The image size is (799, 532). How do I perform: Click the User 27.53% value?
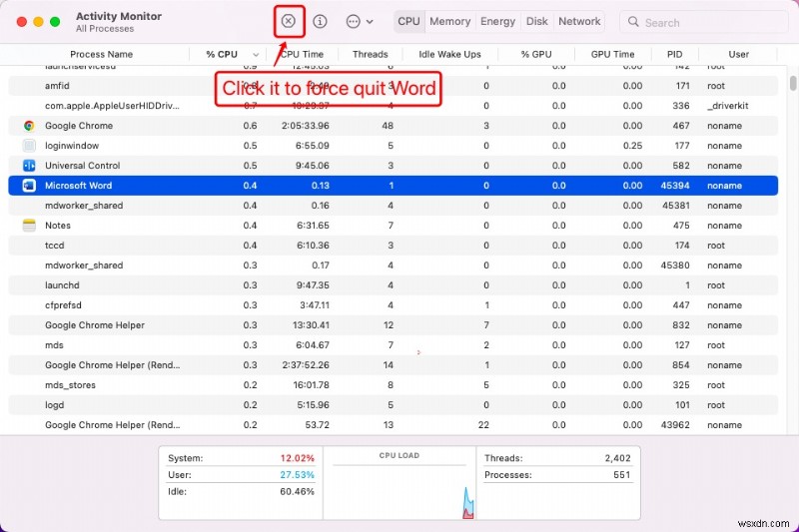pyautogui.click(x=297, y=475)
